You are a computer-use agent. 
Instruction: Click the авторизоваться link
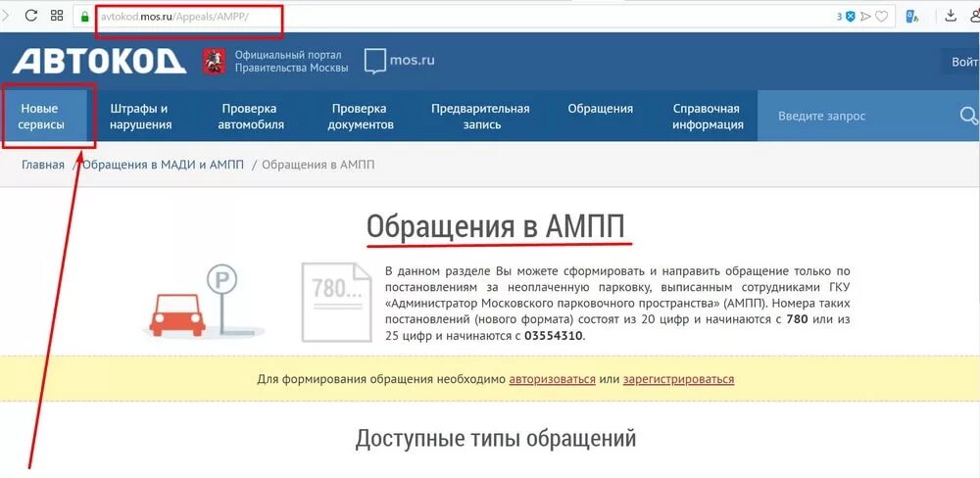click(552, 379)
